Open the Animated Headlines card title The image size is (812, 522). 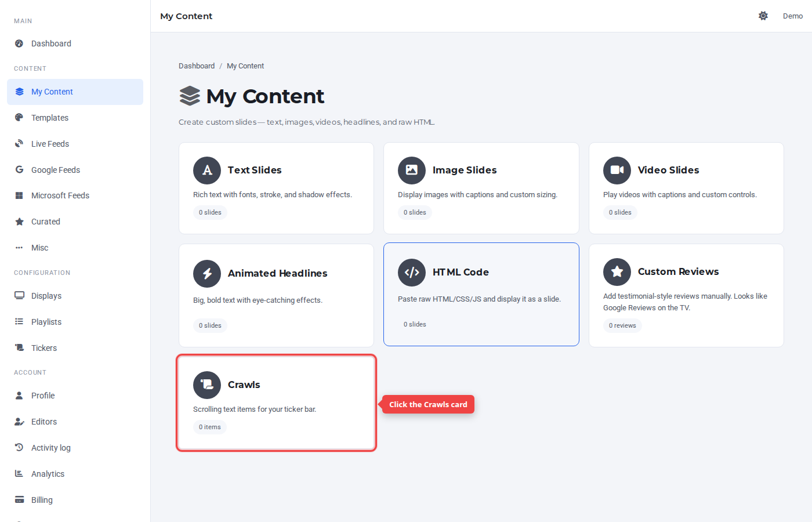(x=277, y=273)
